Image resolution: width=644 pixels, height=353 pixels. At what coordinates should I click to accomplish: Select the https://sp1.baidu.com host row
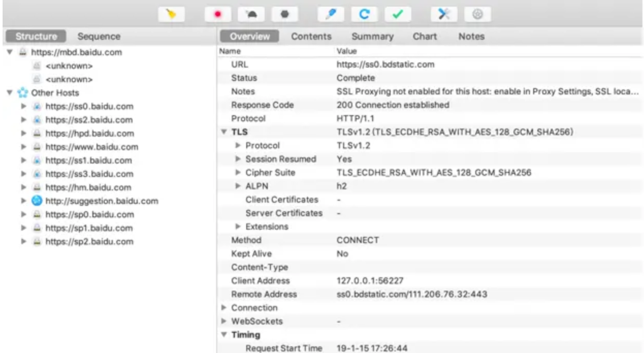[x=89, y=228]
